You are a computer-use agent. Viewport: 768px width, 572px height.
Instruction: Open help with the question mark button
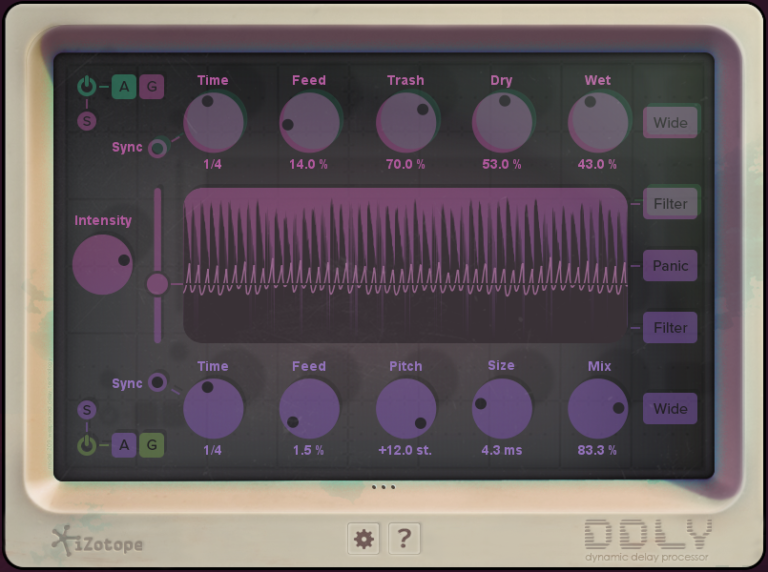403,539
